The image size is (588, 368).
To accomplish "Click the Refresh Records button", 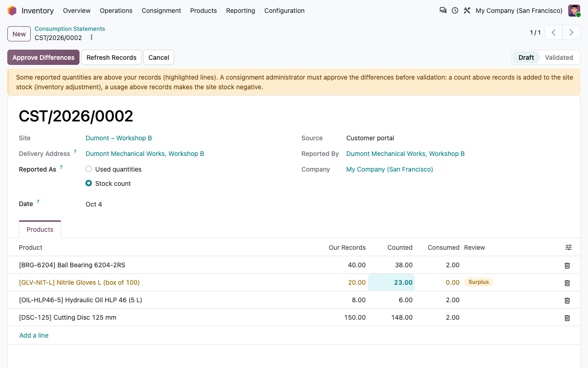I will [x=112, y=57].
